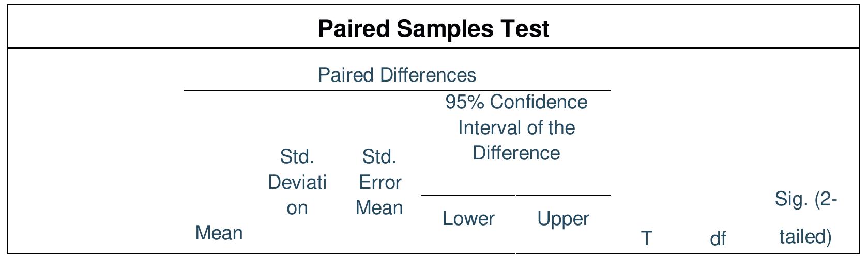The width and height of the screenshot is (868, 257).
Task: Click the word Test in the title
Action: pos(524,28)
